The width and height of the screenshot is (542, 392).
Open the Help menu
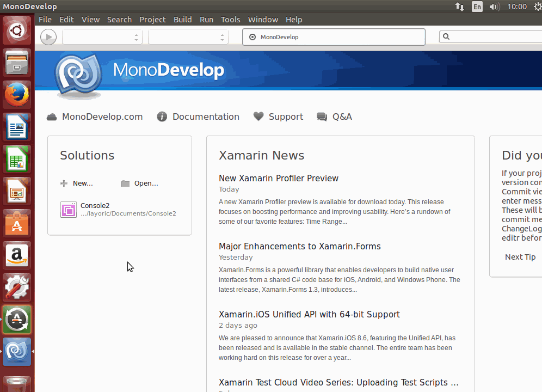tap(294, 20)
